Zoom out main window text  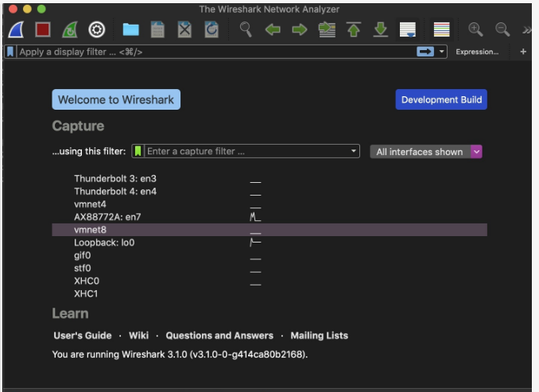tap(502, 29)
